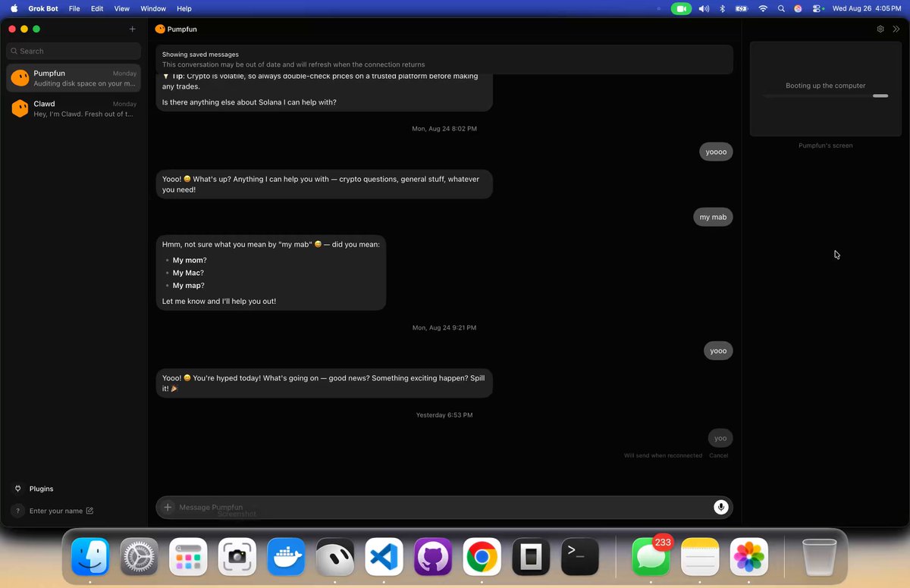Screen dimensions: 910x588
Task: Select the Clawd conversation in the sidebar
Action: (x=74, y=108)
